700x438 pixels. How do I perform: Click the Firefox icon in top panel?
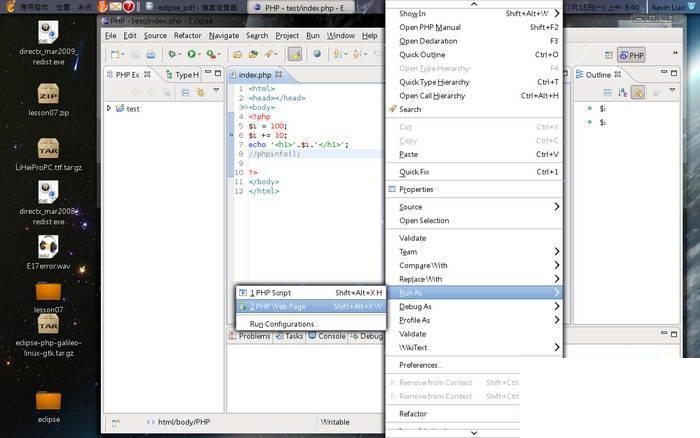103,6
